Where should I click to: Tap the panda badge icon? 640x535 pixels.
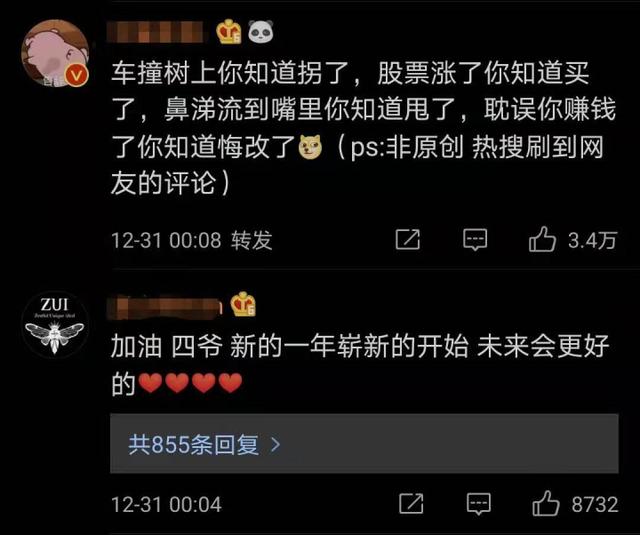tap(261, 32)
